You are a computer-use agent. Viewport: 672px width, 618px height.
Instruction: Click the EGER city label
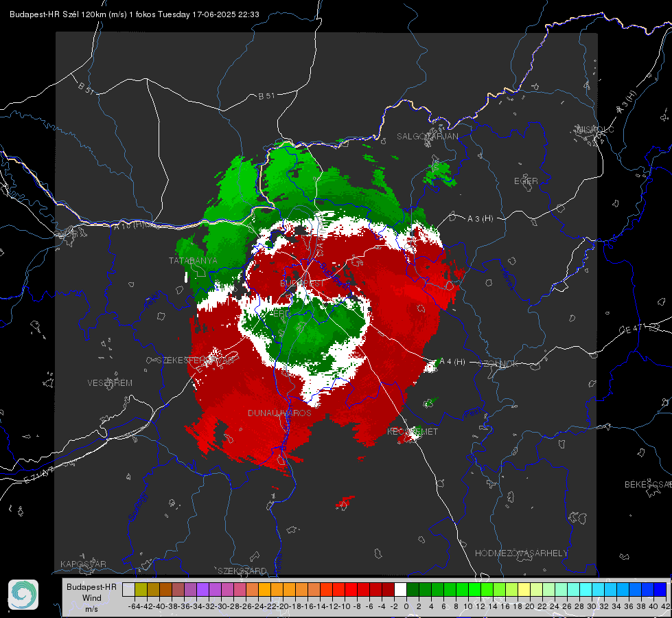pos(526,181)
